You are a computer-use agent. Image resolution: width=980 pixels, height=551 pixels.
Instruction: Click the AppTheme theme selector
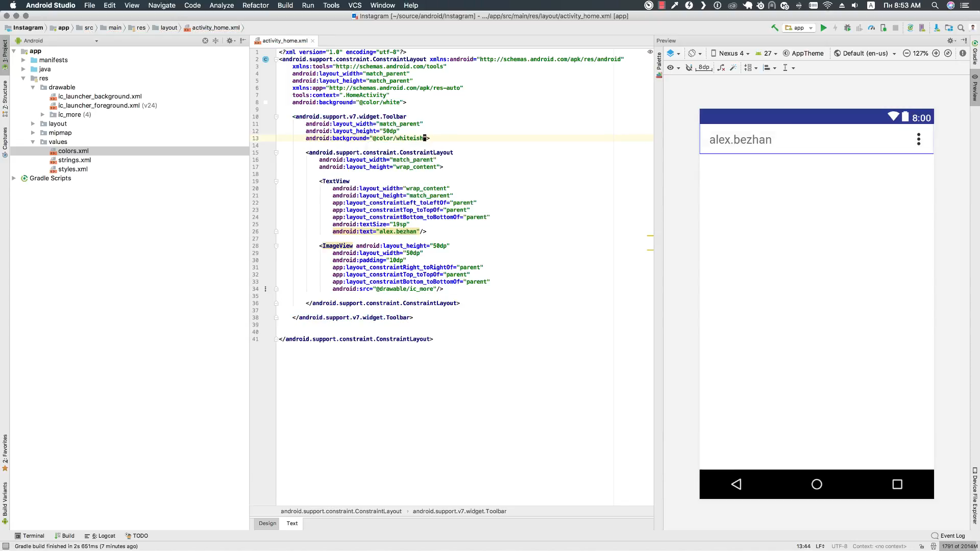[803, 54]
